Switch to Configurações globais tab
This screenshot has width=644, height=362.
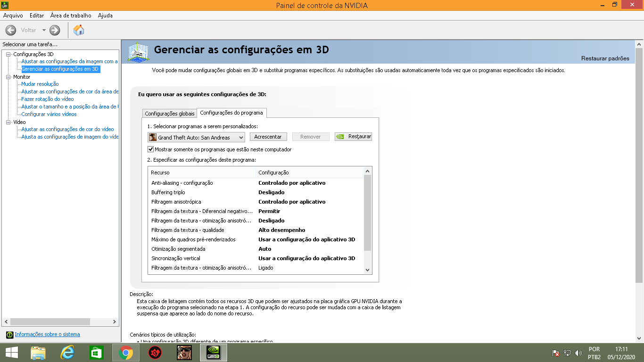click(170, 114)
